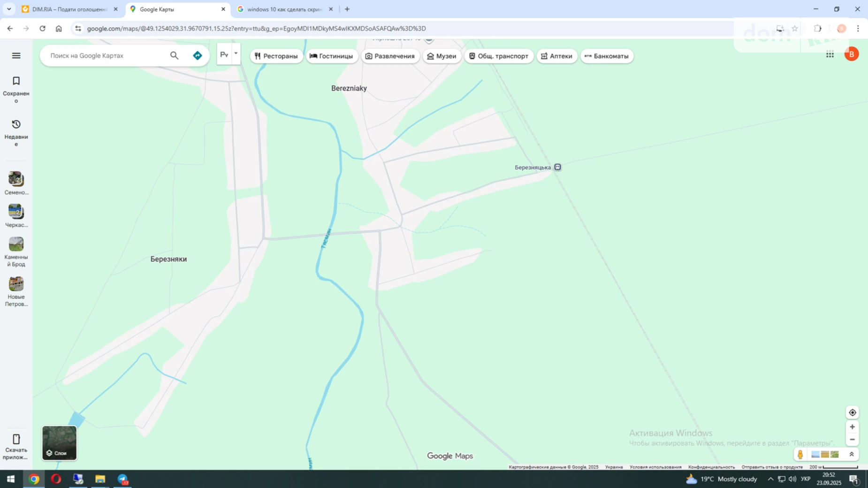Open the main Google Maps hamburger menu
The height and width of the screenshot is (488, 868).
click(x=15, y=55)
